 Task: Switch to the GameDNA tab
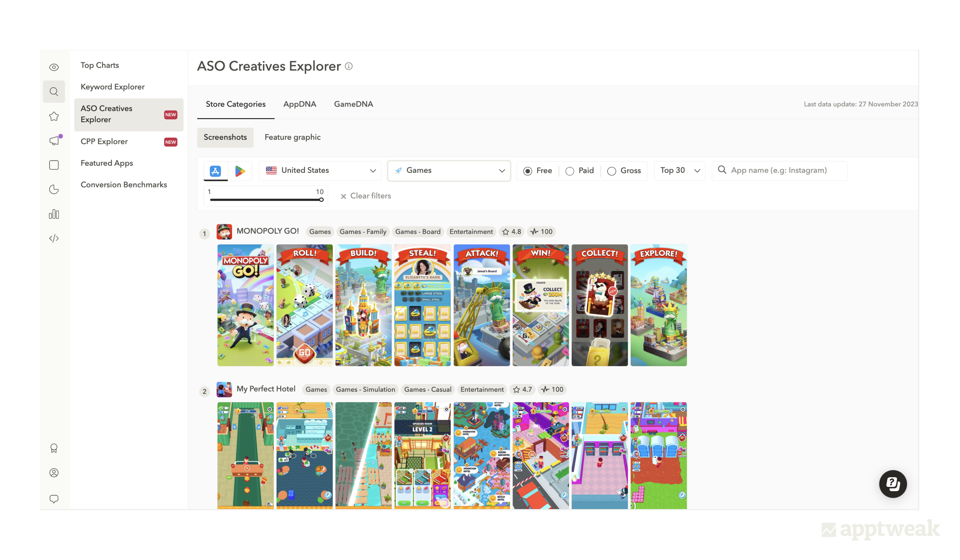353,104
